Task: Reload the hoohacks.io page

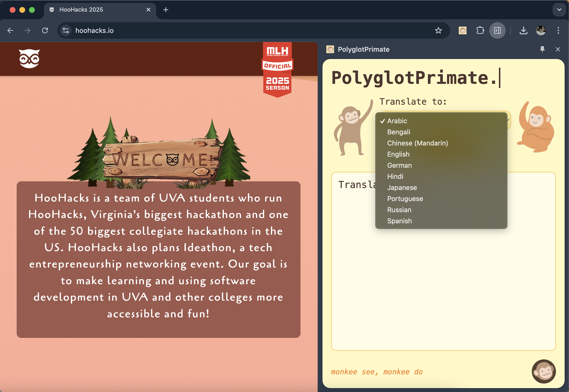Action: click(45, 30)
